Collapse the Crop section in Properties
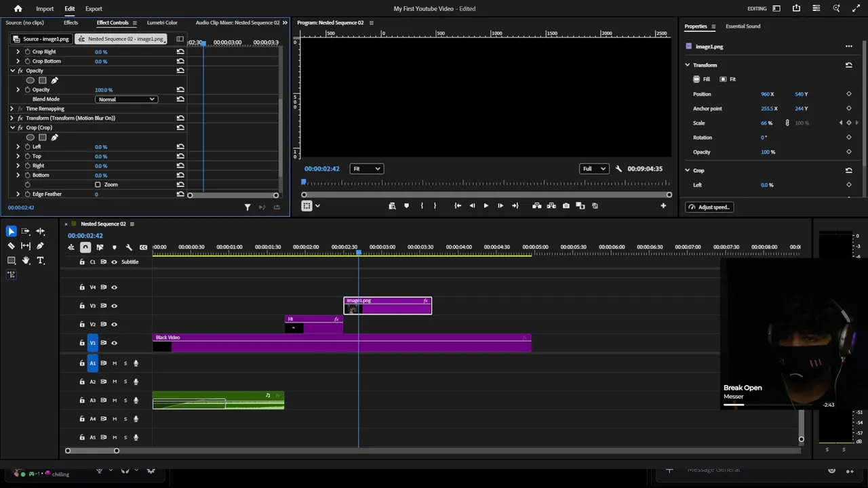This screenshot has width=868, height=488. coord(687,171)
